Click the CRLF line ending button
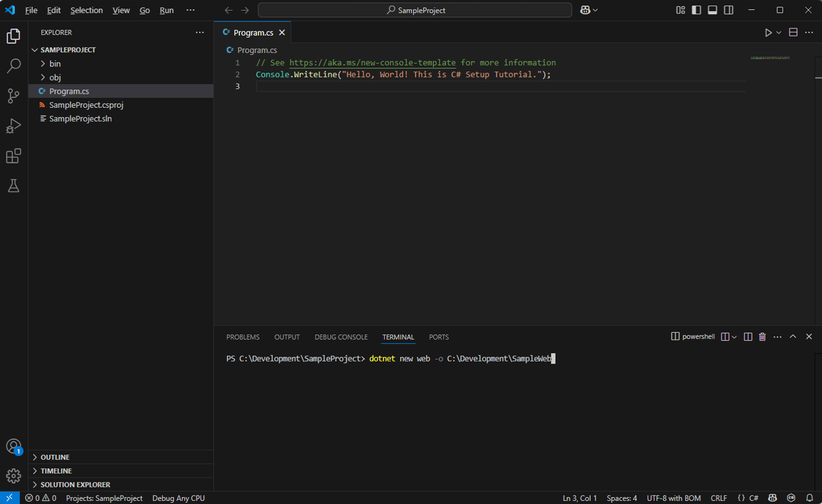The width and height of the screenshot is (822, 504). click(x=718, y=498)
